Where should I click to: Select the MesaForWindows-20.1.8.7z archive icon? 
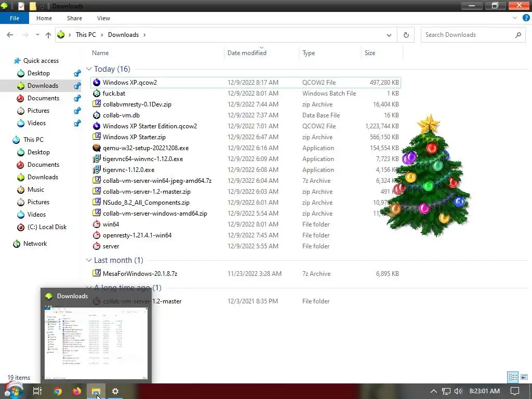coord(97,273)
